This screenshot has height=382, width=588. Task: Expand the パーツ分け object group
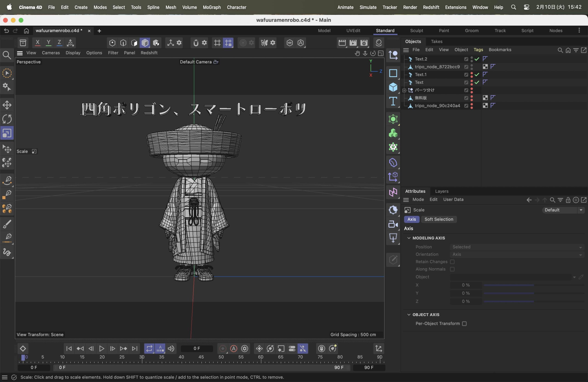pyautogui.click(x=404, y=91)
